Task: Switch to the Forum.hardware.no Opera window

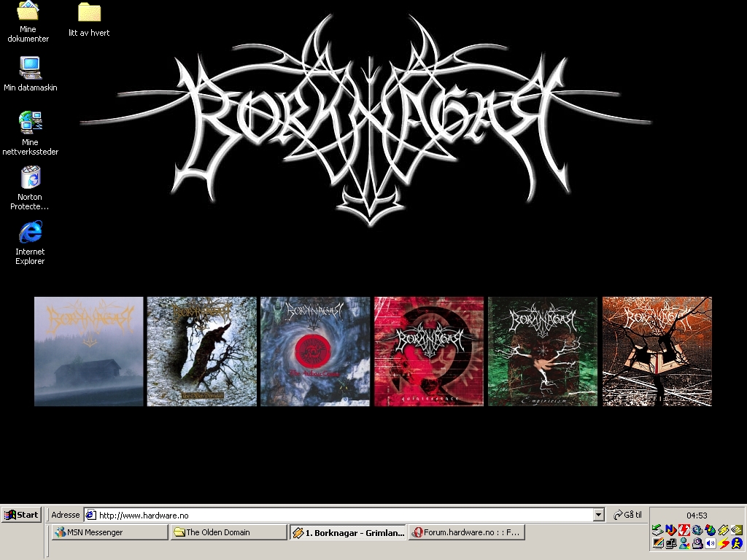Action: tap(466, 532)
